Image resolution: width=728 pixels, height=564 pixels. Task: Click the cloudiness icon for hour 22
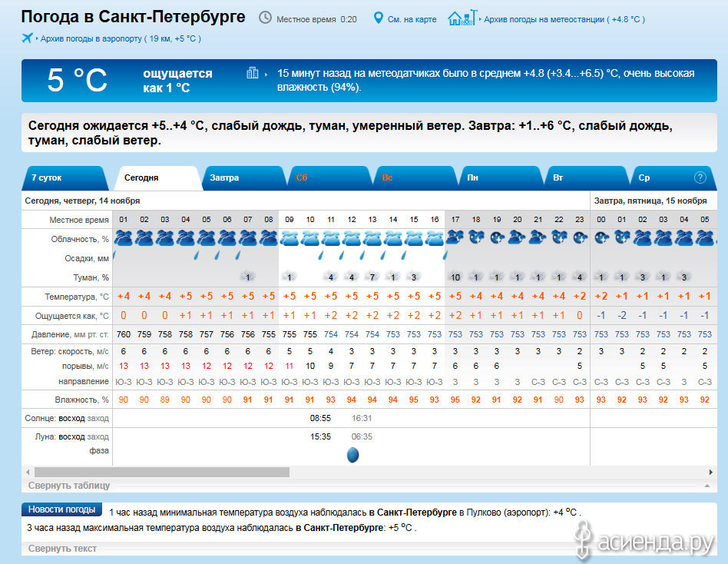tap(559, 238)
